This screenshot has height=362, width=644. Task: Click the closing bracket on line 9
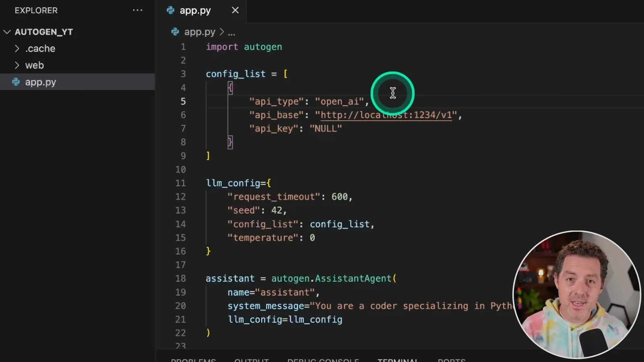208,156
